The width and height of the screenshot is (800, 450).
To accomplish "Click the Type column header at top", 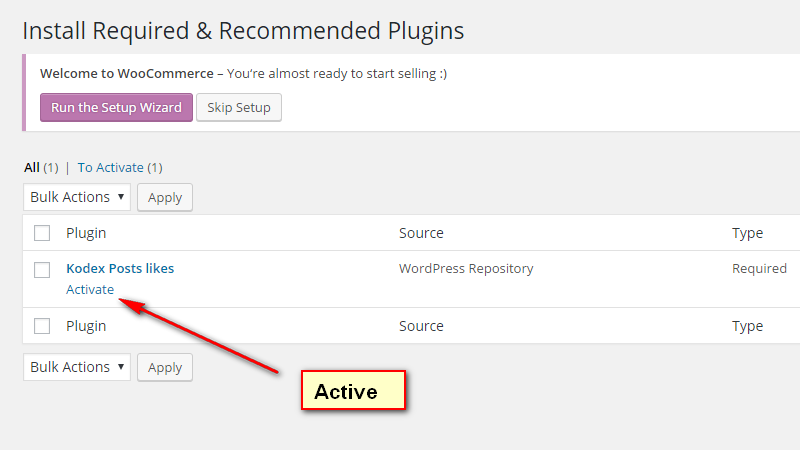I will click(x=747, y=233).
